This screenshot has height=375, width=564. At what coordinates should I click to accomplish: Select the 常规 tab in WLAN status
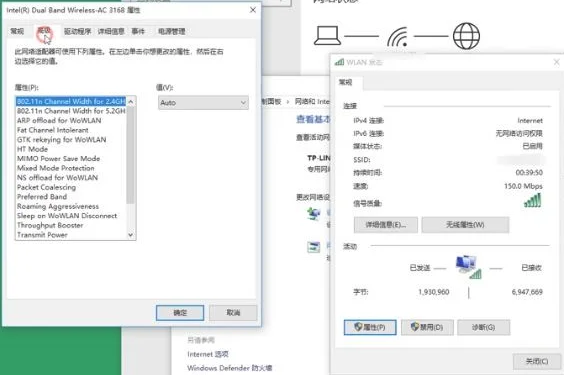[x=346, y=82]
